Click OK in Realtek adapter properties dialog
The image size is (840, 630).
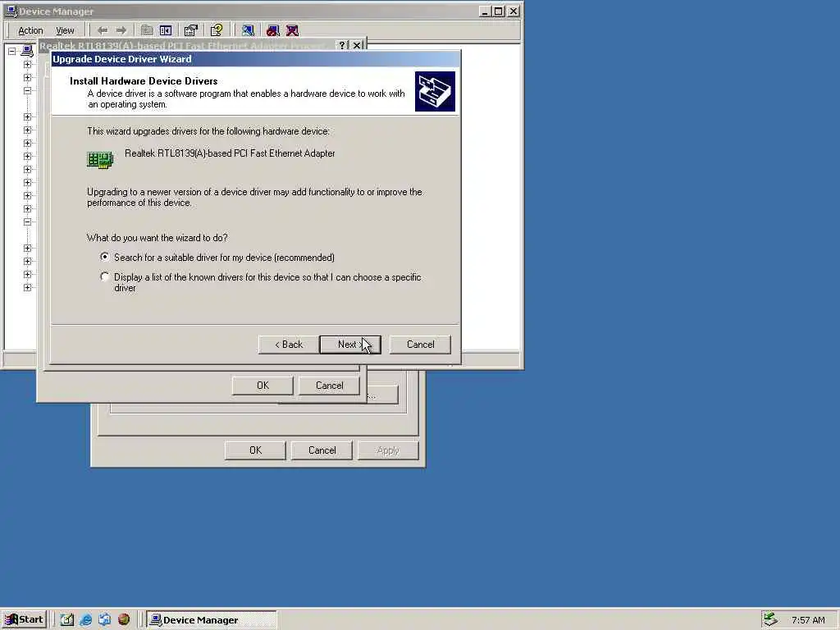[x=262, y=386]
